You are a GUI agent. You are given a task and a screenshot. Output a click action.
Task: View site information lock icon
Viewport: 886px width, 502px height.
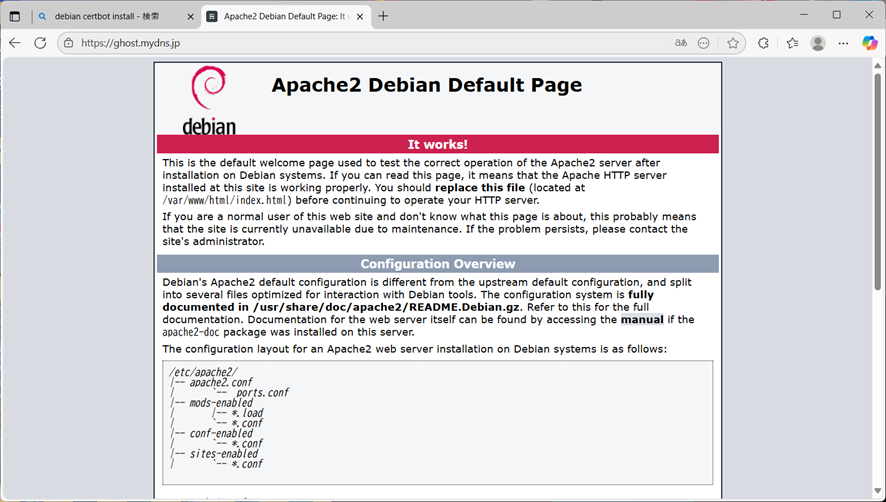68,43
